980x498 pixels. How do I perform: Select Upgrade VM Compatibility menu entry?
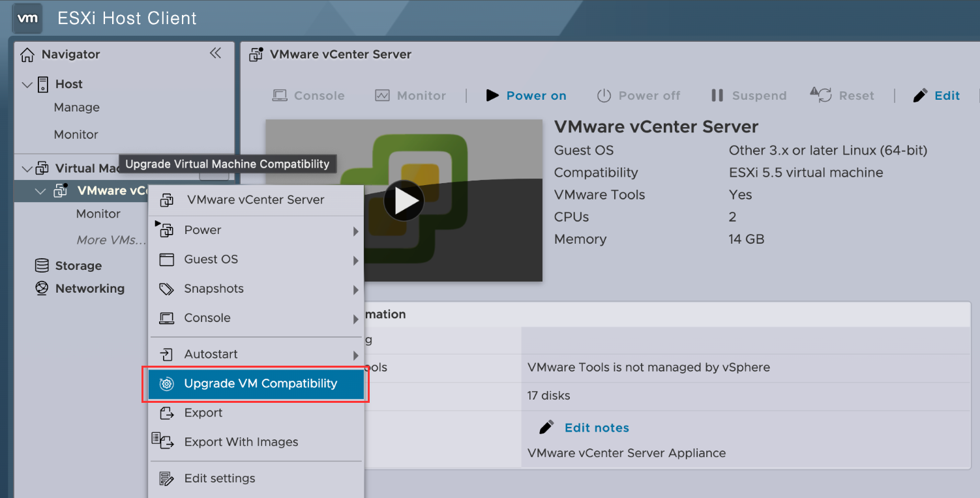256,383
